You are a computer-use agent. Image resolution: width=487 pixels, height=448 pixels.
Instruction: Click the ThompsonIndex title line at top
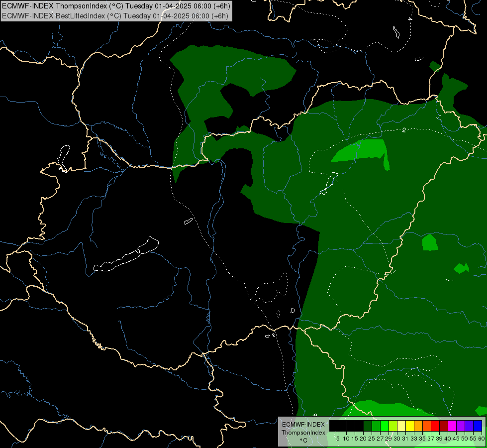tap(116, 6)
